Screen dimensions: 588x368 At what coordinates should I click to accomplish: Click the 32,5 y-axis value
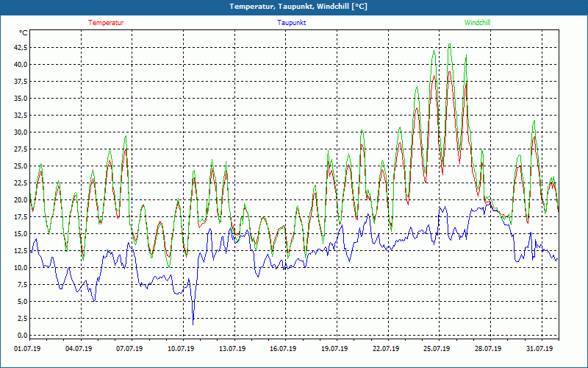point(20,116)
